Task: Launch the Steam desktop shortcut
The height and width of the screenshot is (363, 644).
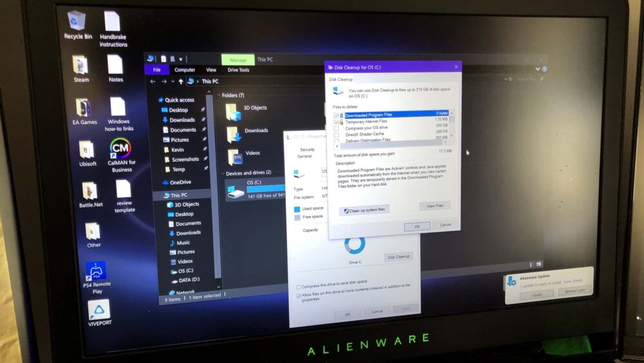Action: (80, 69)
